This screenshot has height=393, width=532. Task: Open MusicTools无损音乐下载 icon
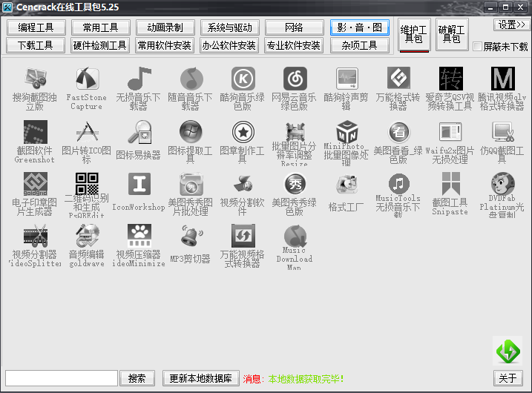point(398,184)
